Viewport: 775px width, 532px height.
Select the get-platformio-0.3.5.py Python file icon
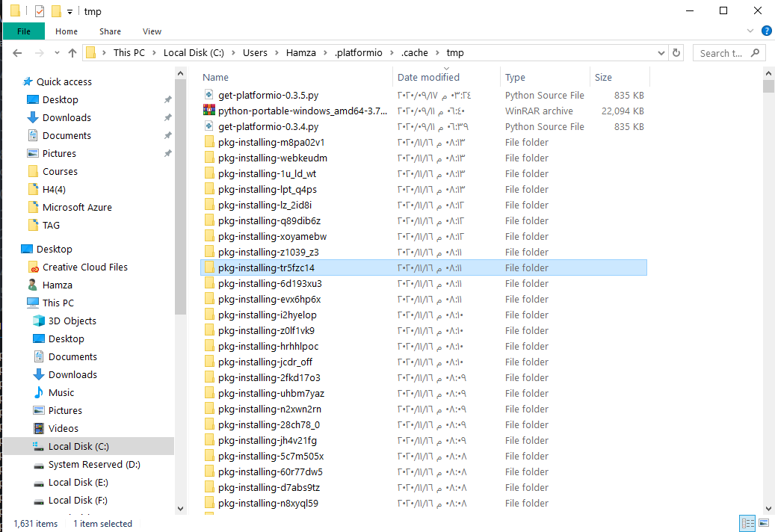209,95
